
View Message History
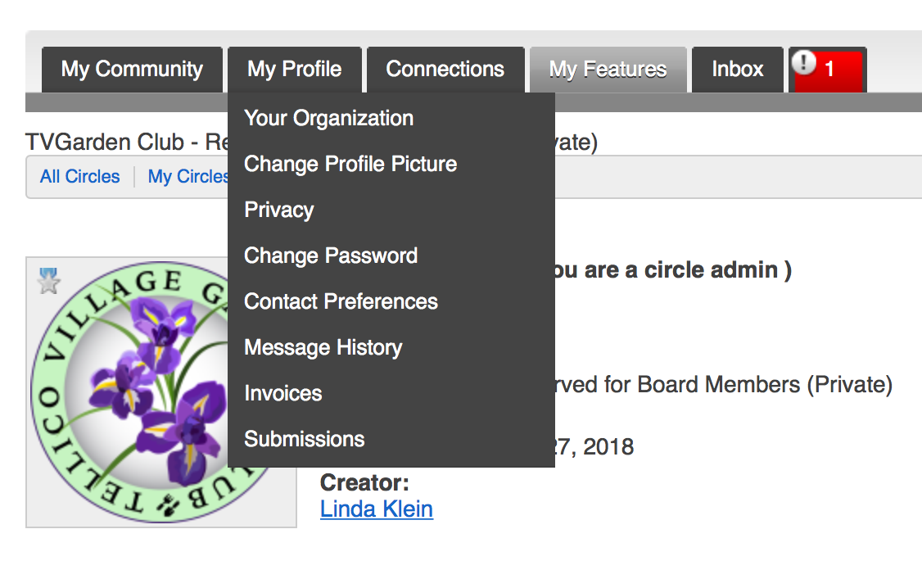[323, 347]
